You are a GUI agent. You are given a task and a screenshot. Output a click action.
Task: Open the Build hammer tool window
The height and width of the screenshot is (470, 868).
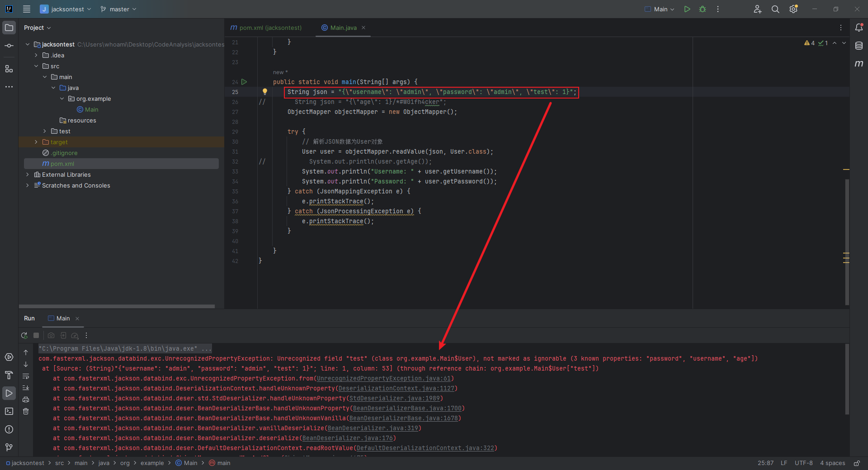(x=9, y=375)
